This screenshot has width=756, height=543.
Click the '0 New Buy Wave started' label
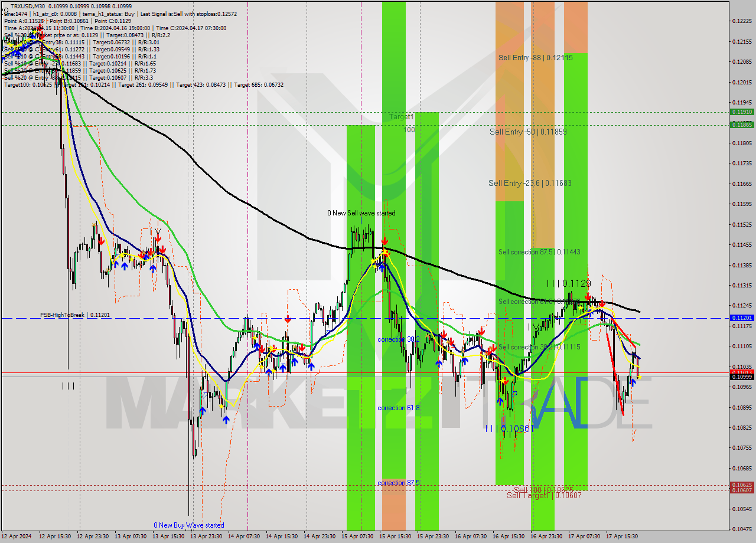[x=189, y=525]
